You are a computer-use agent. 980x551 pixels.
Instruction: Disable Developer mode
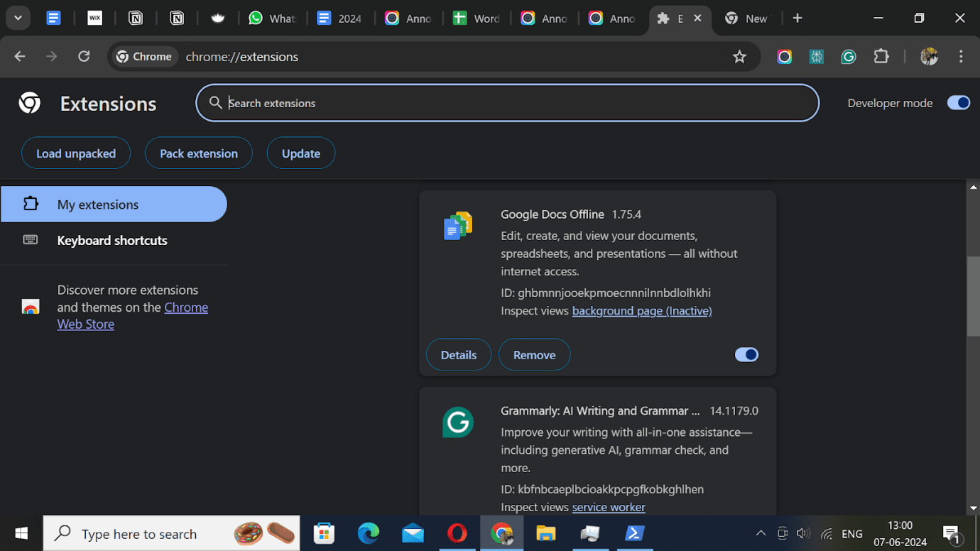(x=958, y=102)
